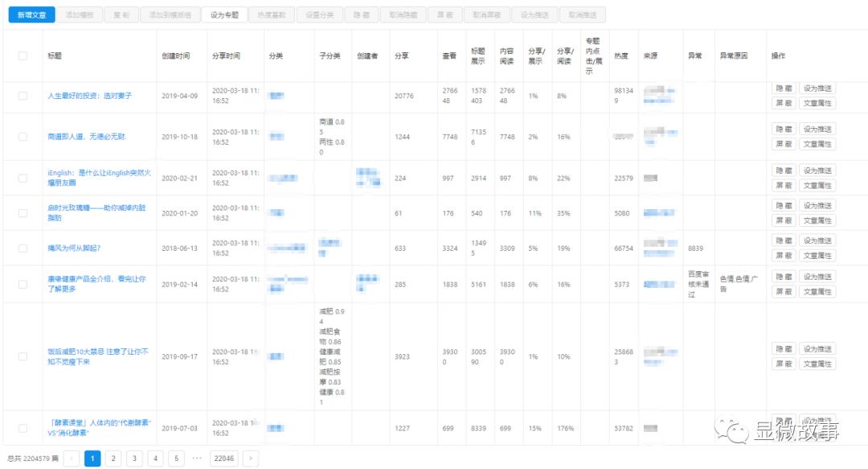
Task: Click the 热度 column header
Action: pyautogui.click(x=621, y=56)
